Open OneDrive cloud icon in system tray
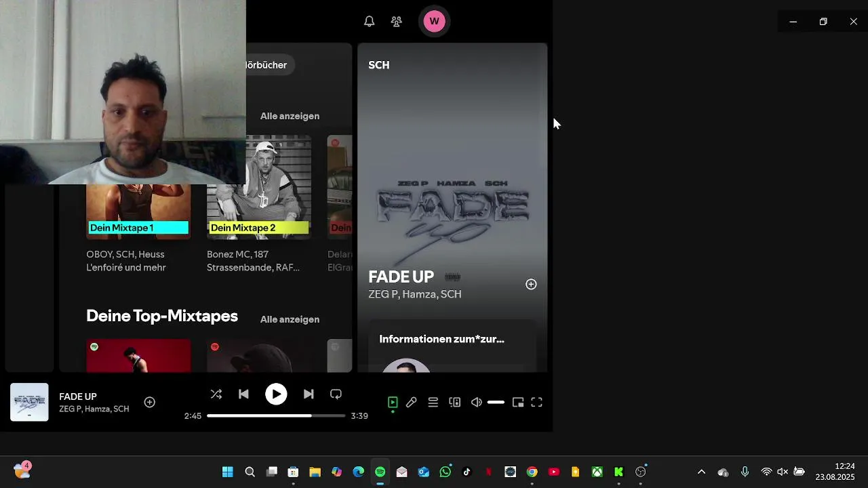 tap(723, 472)
